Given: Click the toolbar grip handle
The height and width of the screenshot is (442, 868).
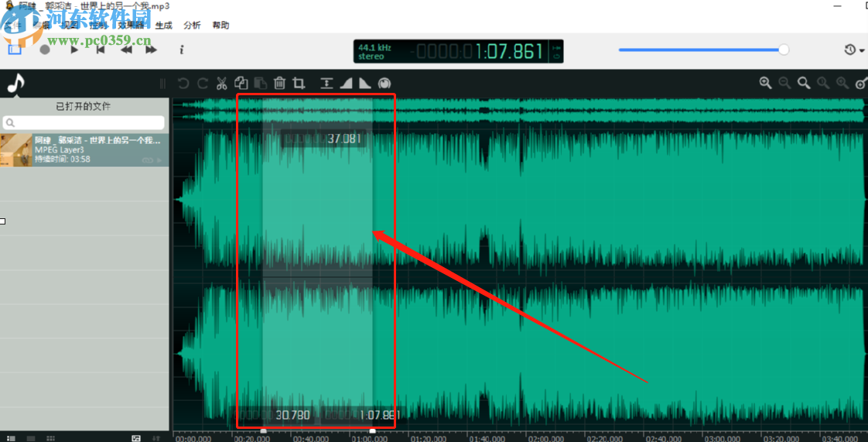Looking at the screenshot, I should [162, 84].
